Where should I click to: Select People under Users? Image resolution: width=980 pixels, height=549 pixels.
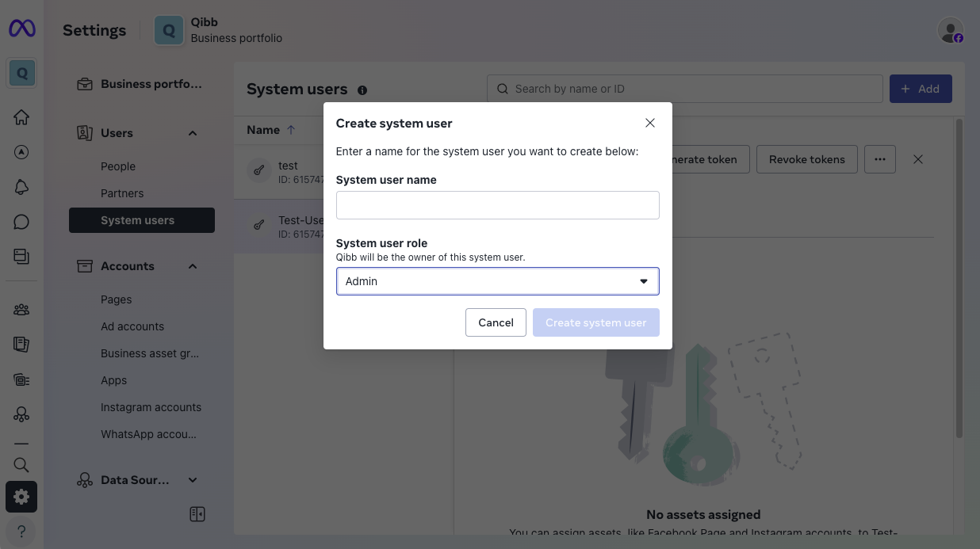pyautogui.click(x=117, y=166)
